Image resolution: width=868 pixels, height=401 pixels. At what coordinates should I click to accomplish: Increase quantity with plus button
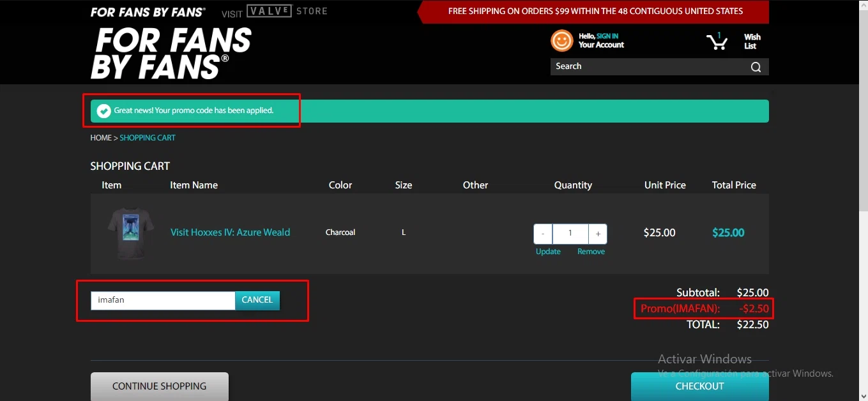598,234
